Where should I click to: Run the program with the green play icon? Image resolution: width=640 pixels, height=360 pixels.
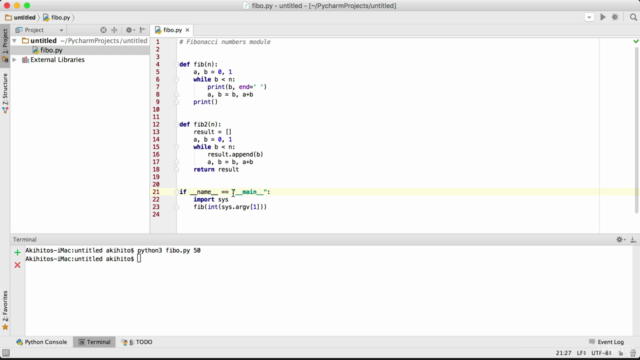[x=602, y=17]
